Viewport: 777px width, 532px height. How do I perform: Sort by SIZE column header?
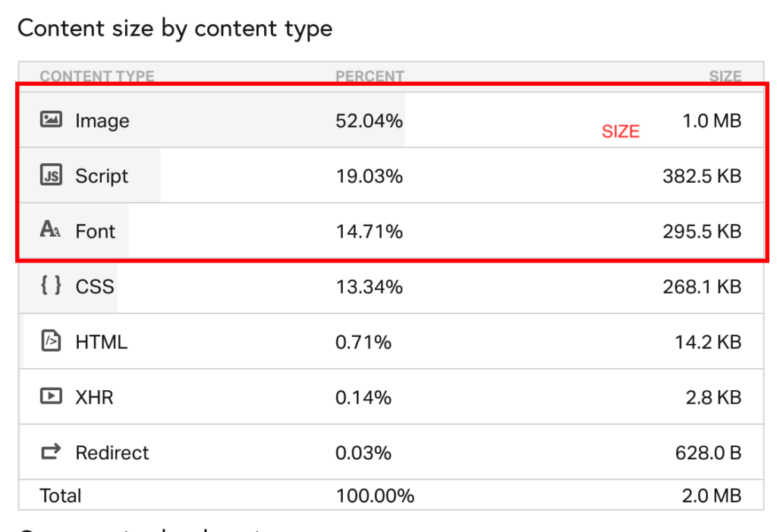725,77
